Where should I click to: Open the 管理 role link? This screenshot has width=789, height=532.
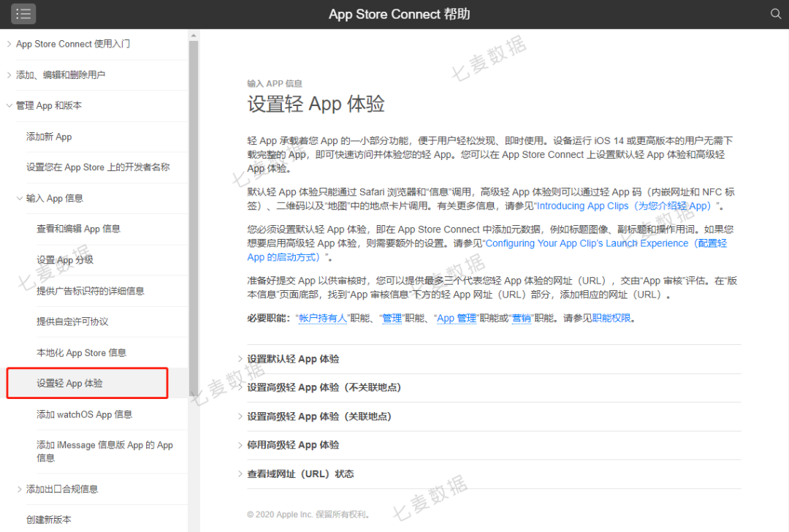coord(392,319)
